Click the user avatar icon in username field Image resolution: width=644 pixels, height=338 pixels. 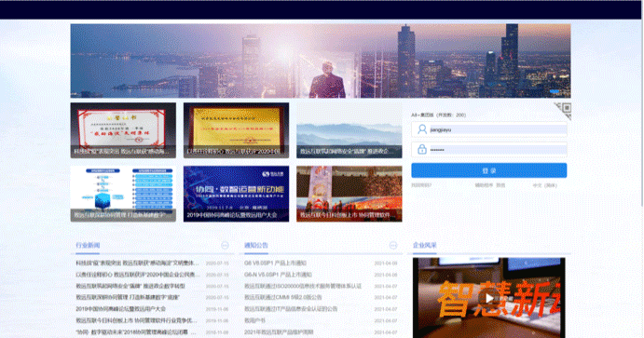click(422, 129)
